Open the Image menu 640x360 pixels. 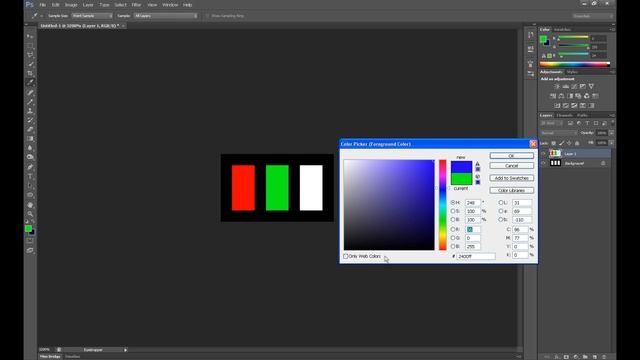71,5
